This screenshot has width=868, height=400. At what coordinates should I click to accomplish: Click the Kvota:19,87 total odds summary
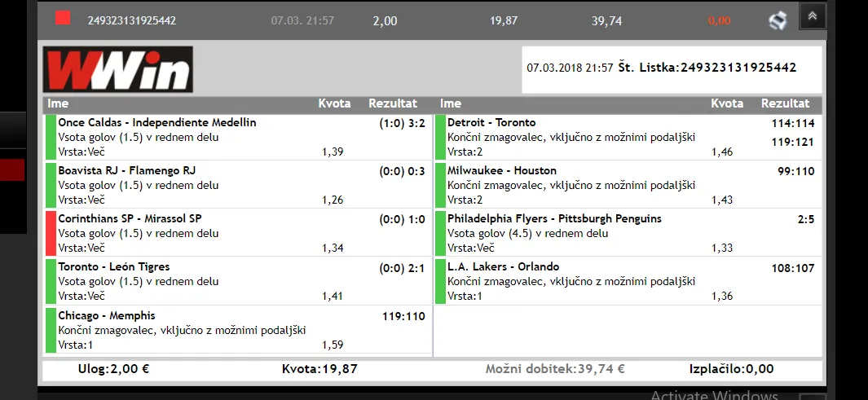tap(319, 369)
